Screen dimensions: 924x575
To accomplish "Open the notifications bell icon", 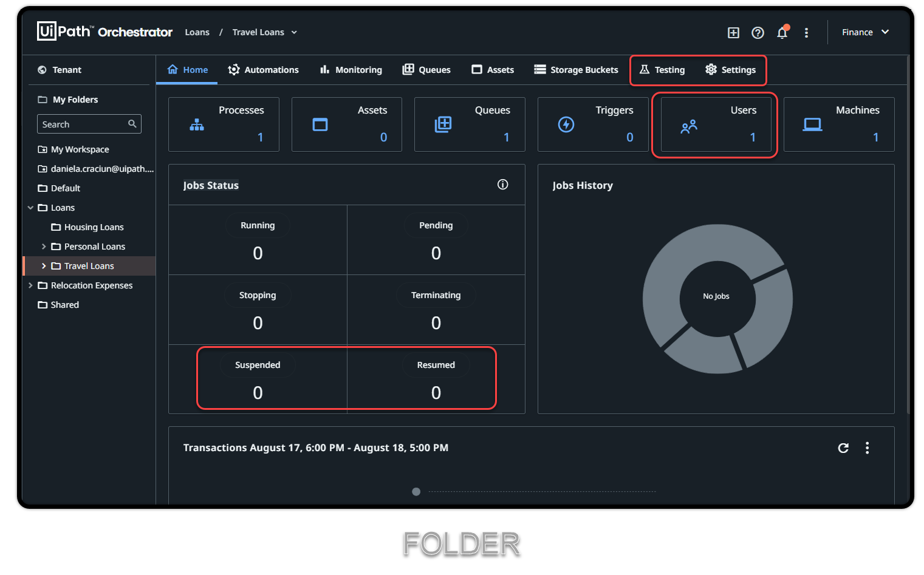I will coord(782,32).
